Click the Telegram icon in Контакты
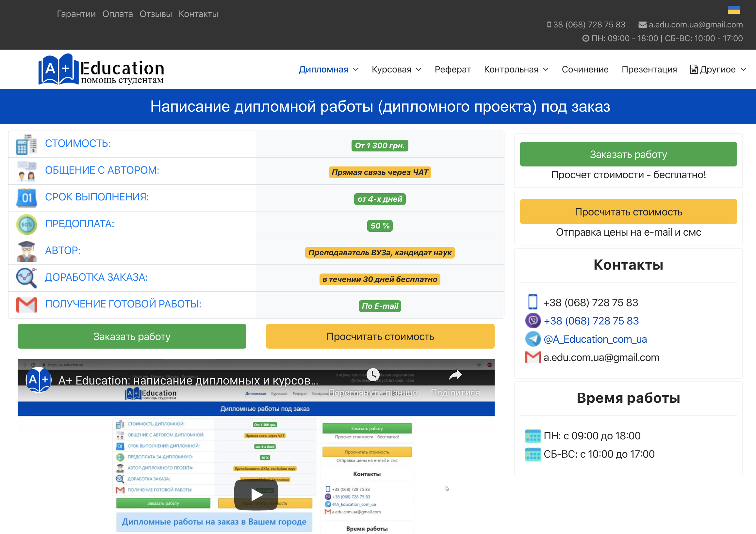The width and height of the screenshot is (756, 534). [533, 339]
